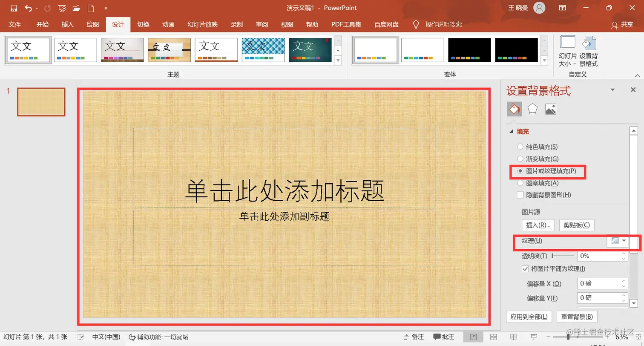
Task: Click the Insert (插入(R)...) picture button
Action: [x=538, y=225]
